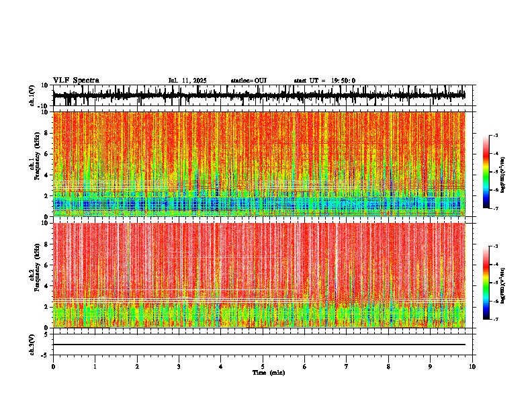Image resolution: width=532 pixels, height=411 pixels.
Task: Click time axis tick label "0"
Action: pos(53,367)
